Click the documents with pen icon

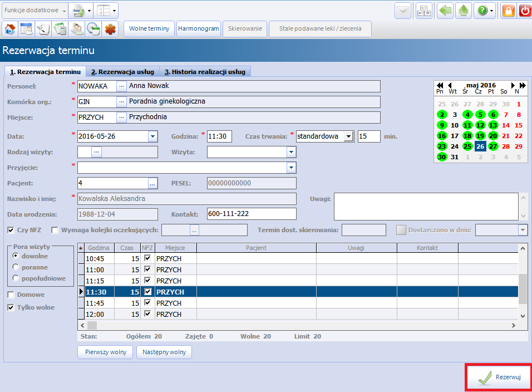point(43,29)
